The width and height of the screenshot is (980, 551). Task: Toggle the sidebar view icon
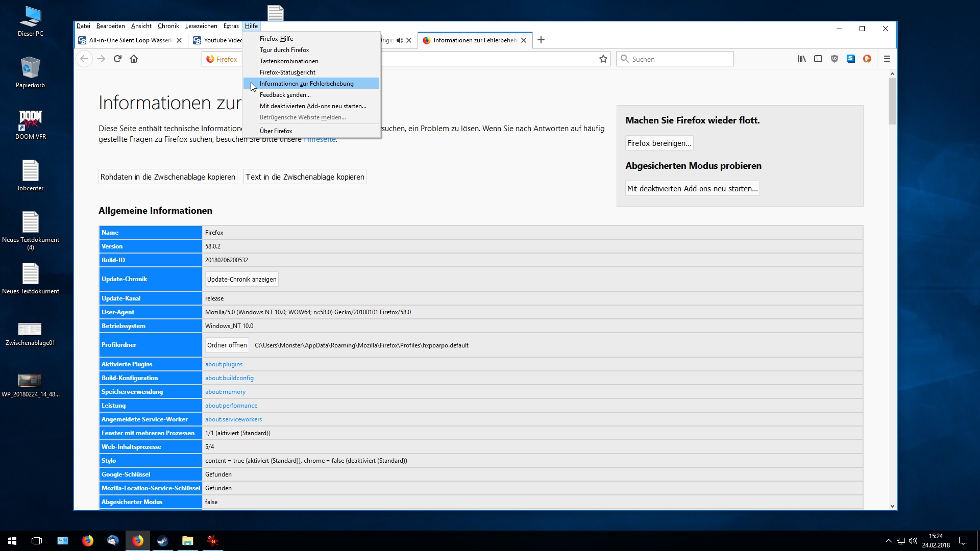[x=818, y=59]
